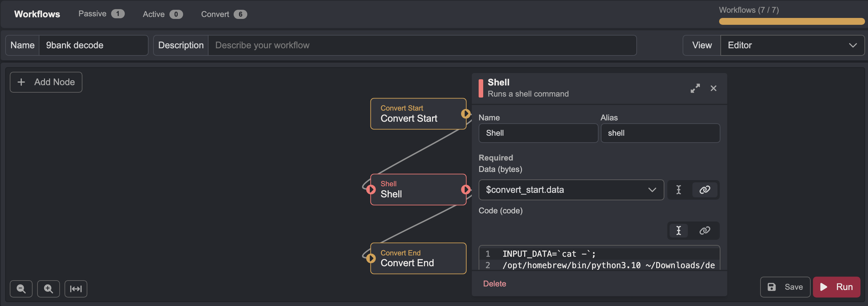
Task: Open the View Editor dropdown
Action: [792, 45]
